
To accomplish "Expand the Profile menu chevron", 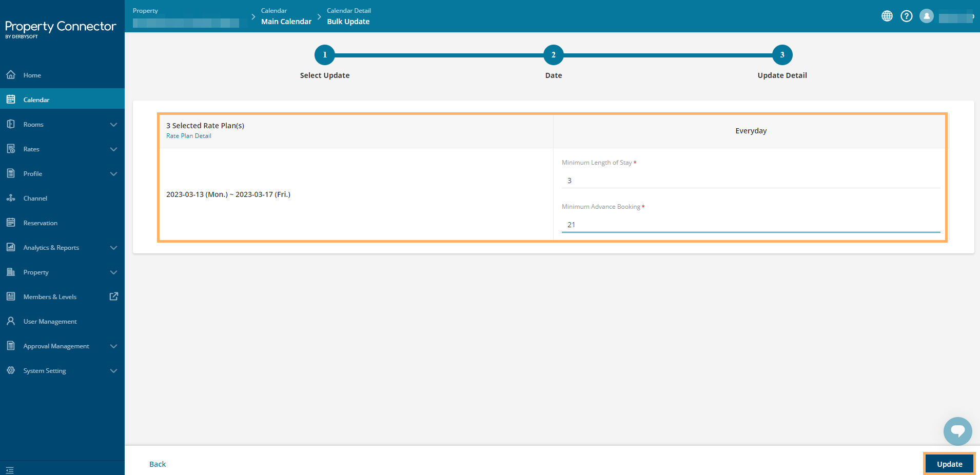I will pyautogui.click(x=114, y=174).
